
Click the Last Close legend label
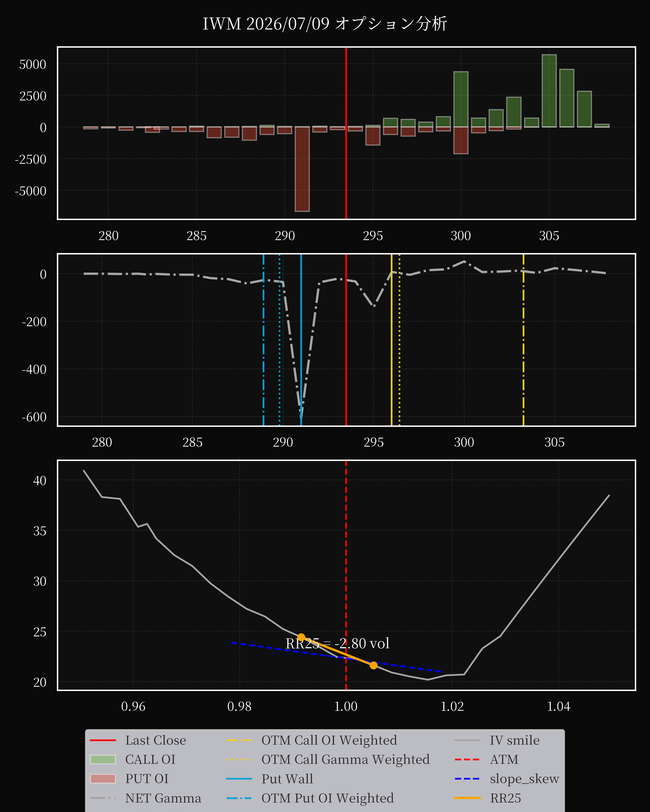click(x=155, y=741)
